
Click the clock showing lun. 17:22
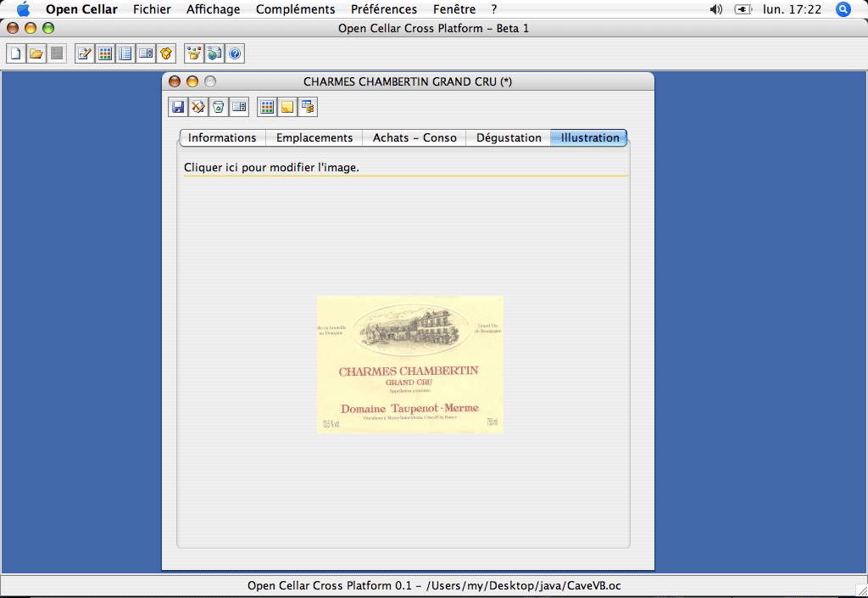[x=793, y=9]
